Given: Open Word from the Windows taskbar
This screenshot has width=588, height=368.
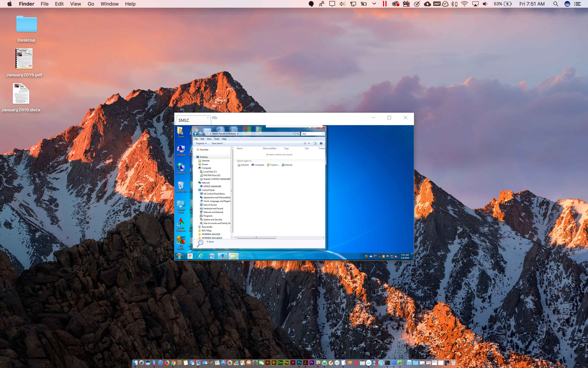Looking at the screenshot, I should point(211,256).
